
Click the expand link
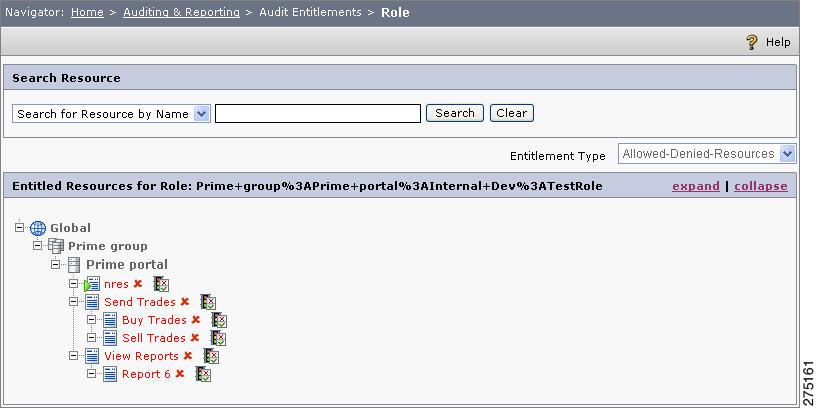pyautogui.click(x=696, y=186)
